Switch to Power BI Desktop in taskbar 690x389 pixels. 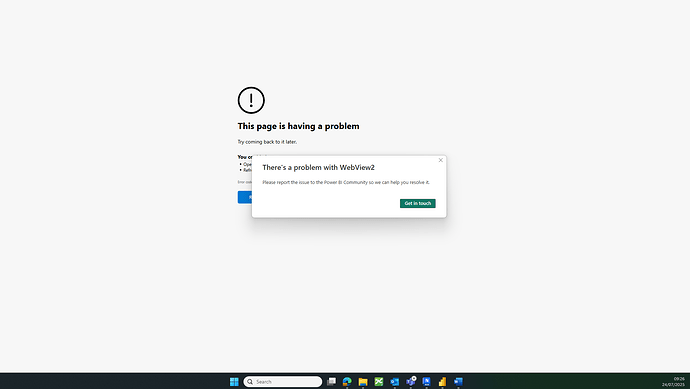click(x=442, y=382)
